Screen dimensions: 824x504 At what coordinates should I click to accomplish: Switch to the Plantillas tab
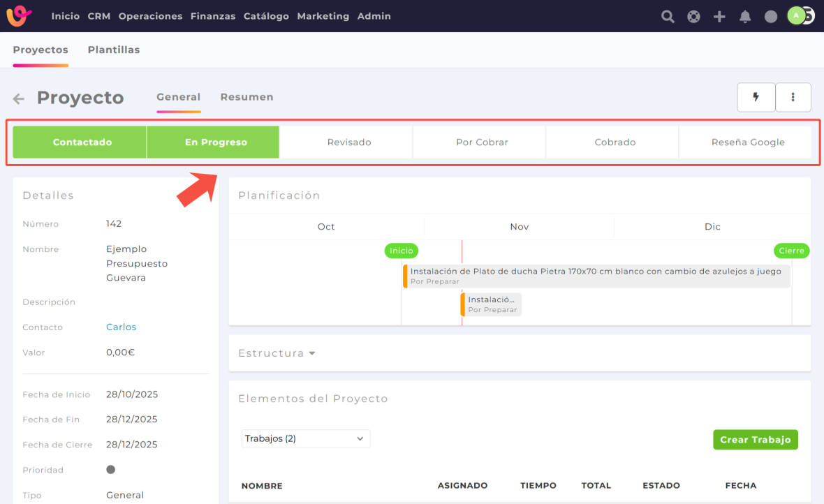[x=114, y=50]
